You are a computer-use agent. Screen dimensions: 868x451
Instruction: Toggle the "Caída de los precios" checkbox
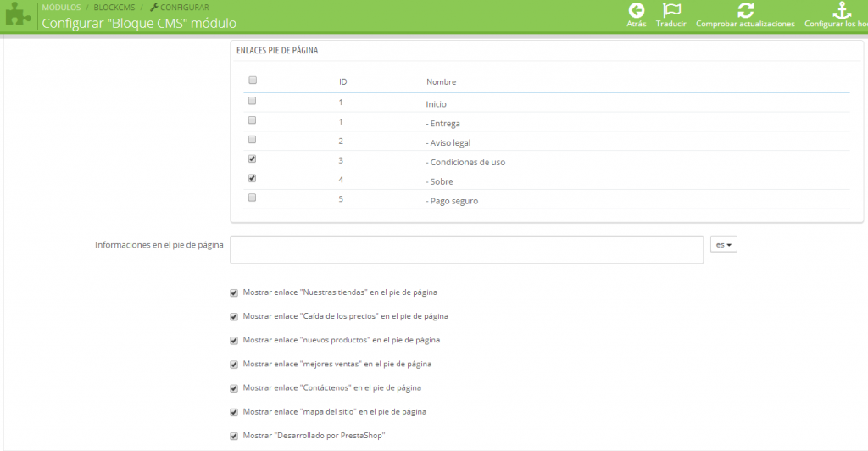(234, 316)
